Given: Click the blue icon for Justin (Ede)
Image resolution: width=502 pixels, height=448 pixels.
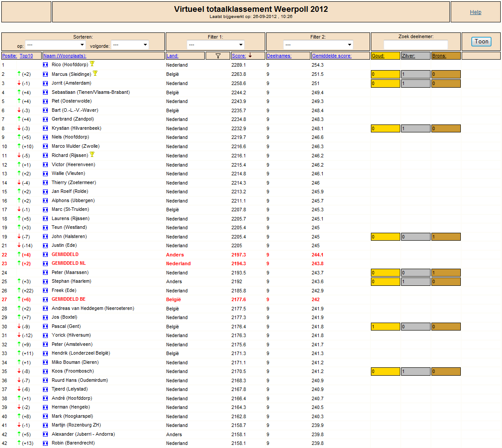Looking at the screenshot, I should [x=46, y=246].
